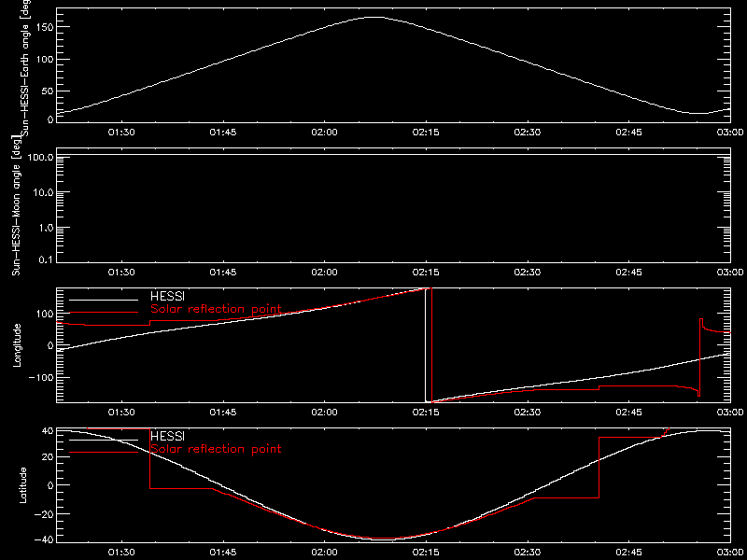
Task: Select the 03:00 time label under Earth angle plot
Action: 729,133
